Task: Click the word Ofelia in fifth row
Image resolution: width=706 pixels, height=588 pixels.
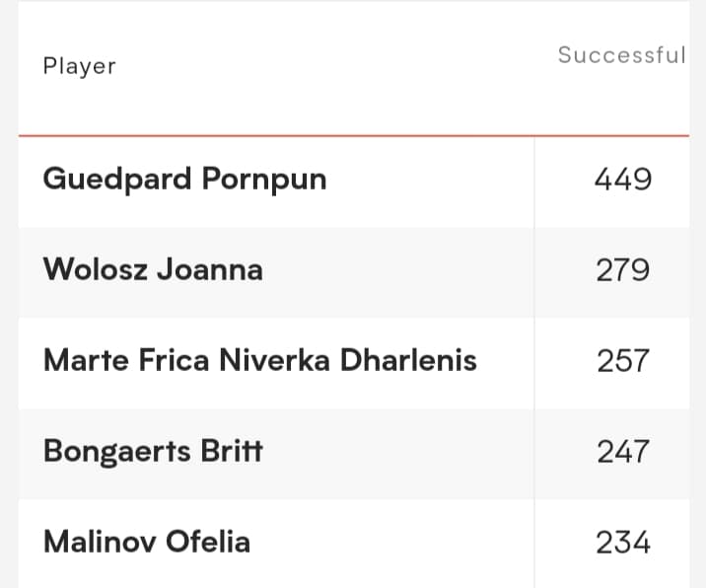Action: point(208,542)
